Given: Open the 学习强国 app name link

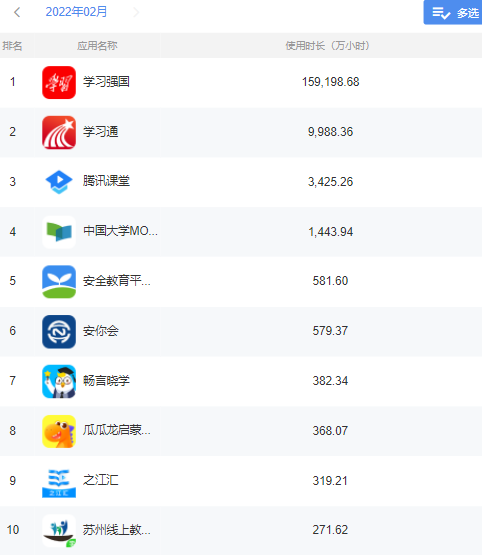Looking at the screenshot, I should (x=106, y=82).
